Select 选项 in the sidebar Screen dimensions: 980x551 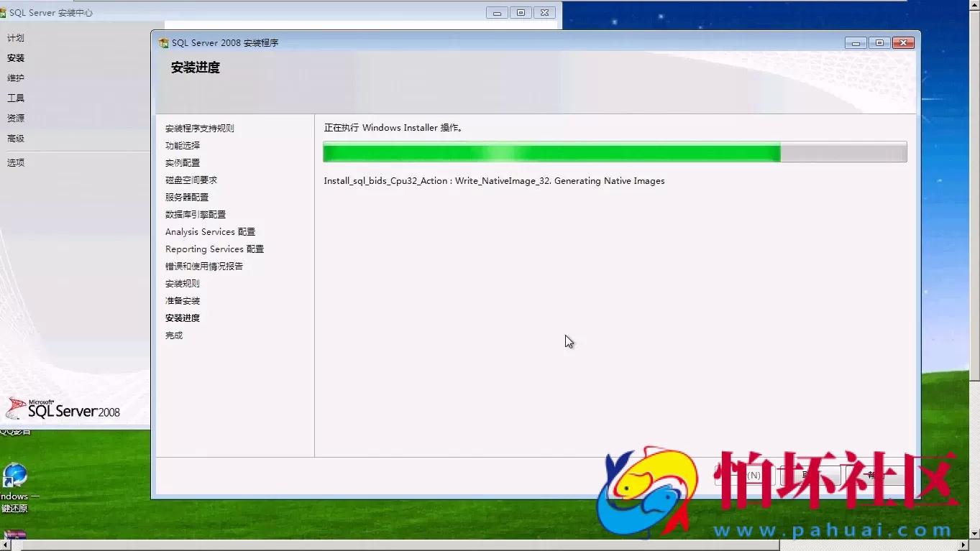tap(15, 162)
